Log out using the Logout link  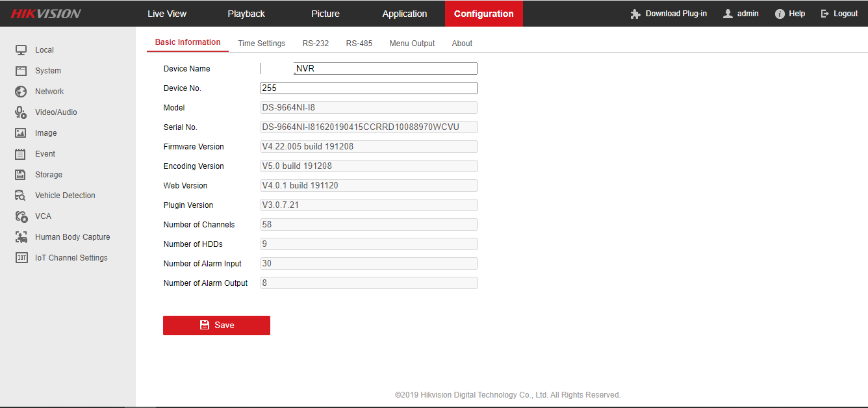tap(839, 14)
